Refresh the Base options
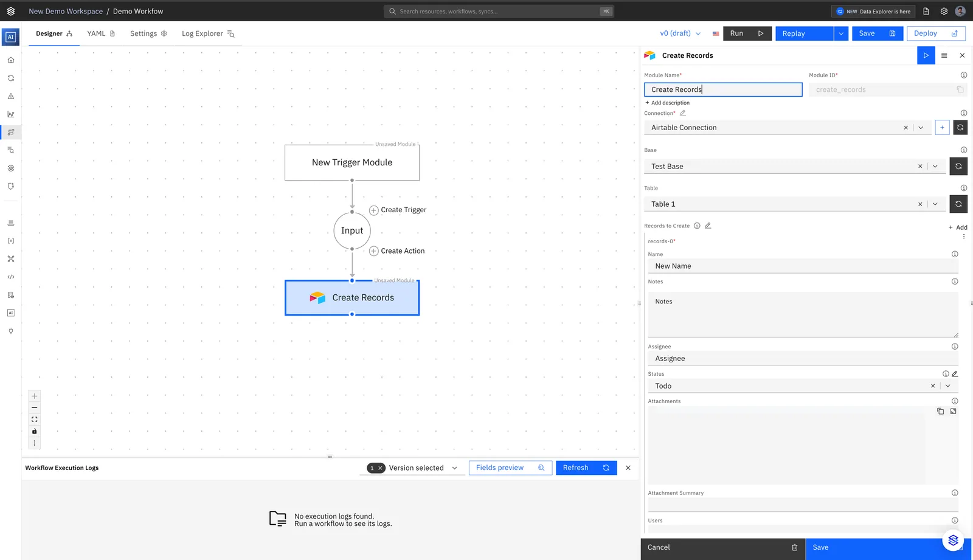This screenshot has width=973, height=560. coord(958,166)
